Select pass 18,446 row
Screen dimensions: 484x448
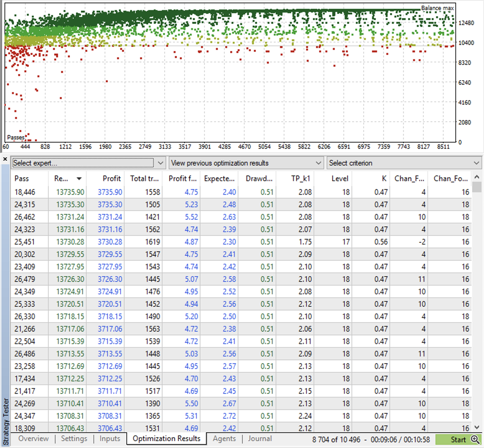click(x=241, y=192)
